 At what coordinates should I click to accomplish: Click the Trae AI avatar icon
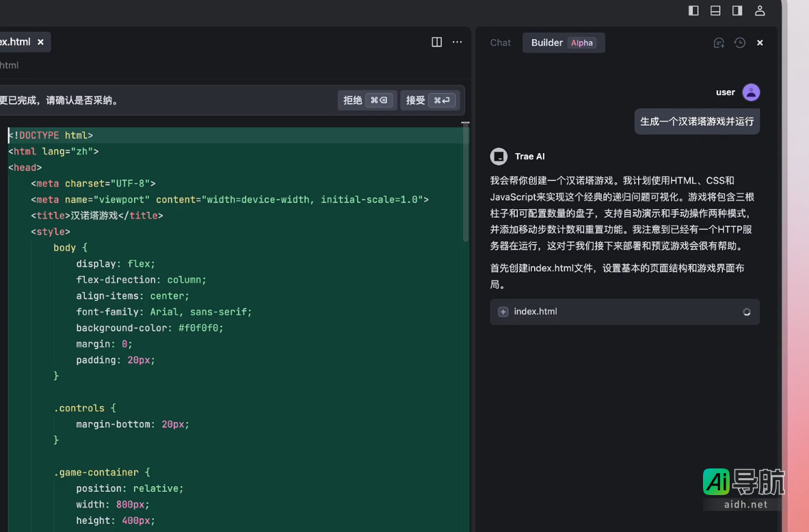tap(499, 157)
